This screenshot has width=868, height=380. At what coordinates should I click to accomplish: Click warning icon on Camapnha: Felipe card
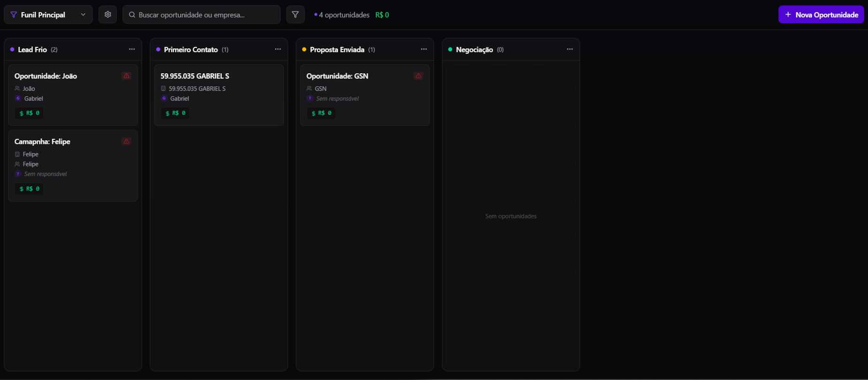coord(126,142)
